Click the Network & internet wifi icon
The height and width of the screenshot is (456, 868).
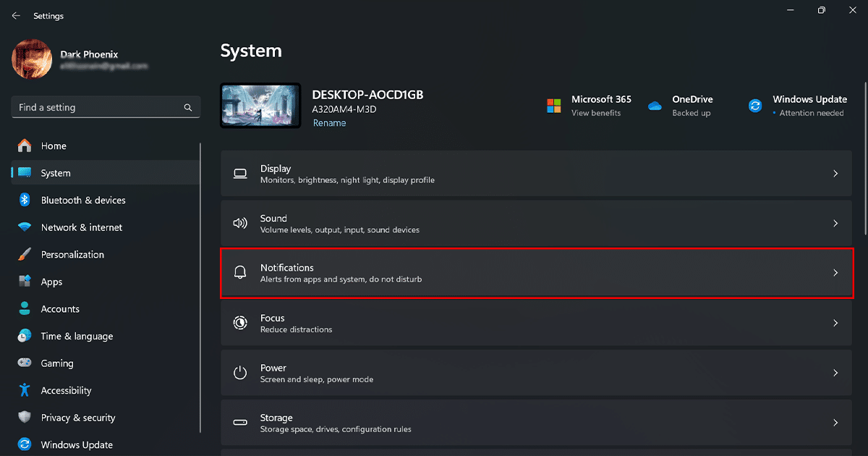(x=25, y=227)
